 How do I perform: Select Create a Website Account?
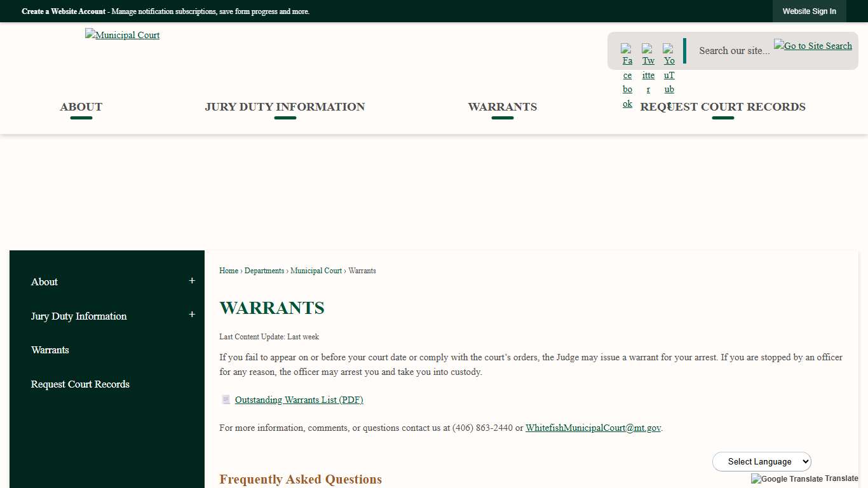pos(63,11)
